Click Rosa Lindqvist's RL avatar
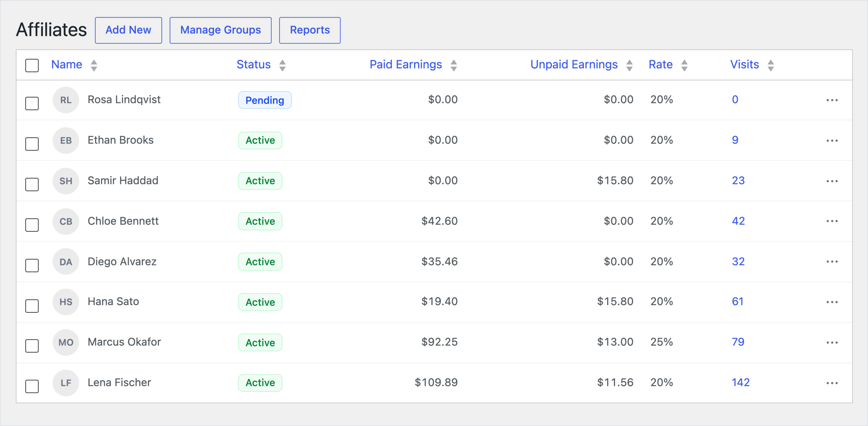This screenshot has height=426, width=868. 66,100
